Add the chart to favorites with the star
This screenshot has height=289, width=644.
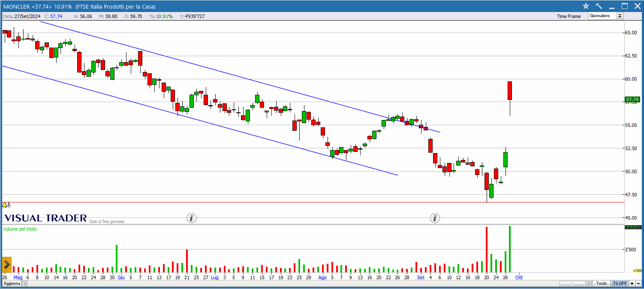coord(586,6)
